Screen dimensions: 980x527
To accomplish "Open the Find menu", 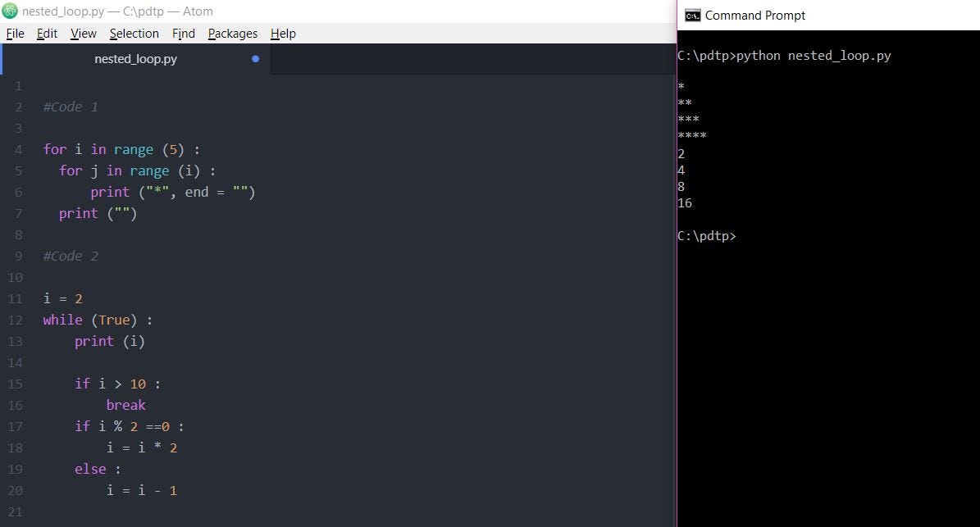I will (x=183, y=34).
